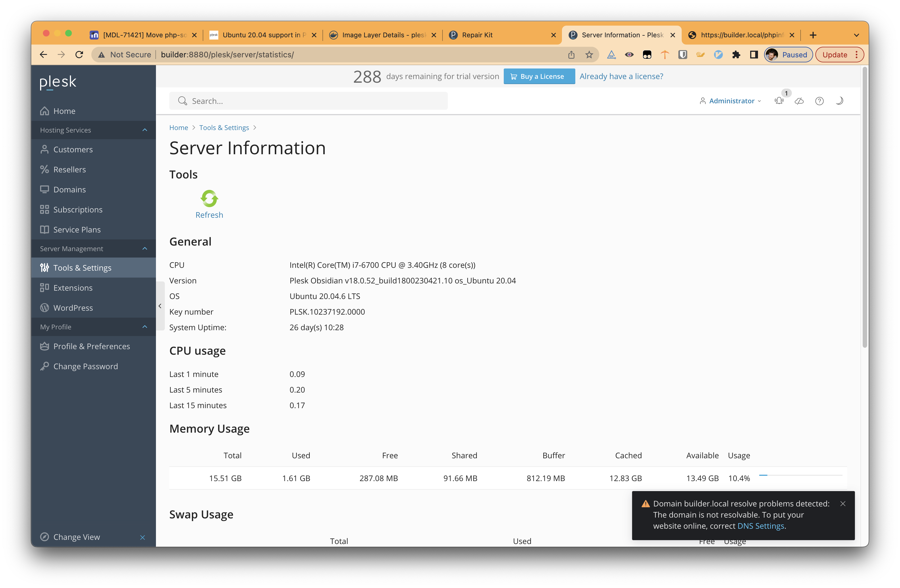Open Change Password in sidebar
This screenshot has width=900, height=588.
tap(93, 366)
